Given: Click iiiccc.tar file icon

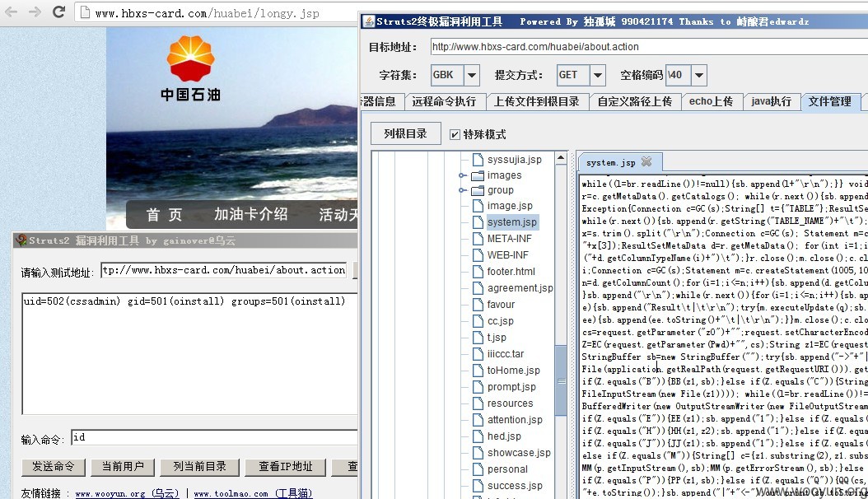Looking at the screenshot, I should 478,354.
